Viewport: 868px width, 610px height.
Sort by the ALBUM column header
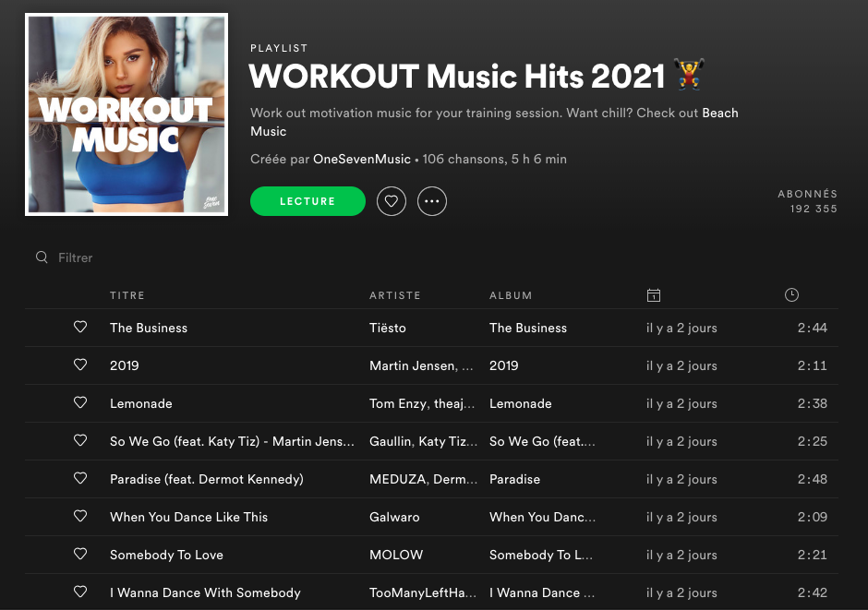(511, 295)
